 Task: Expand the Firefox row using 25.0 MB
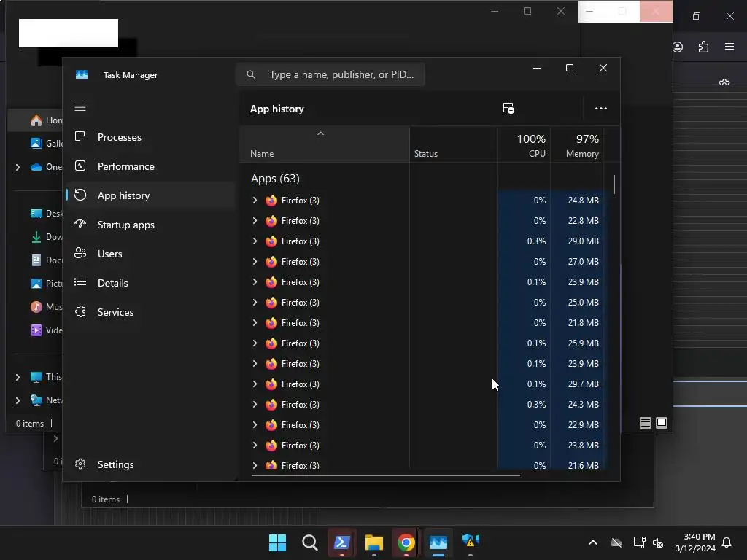255,303
